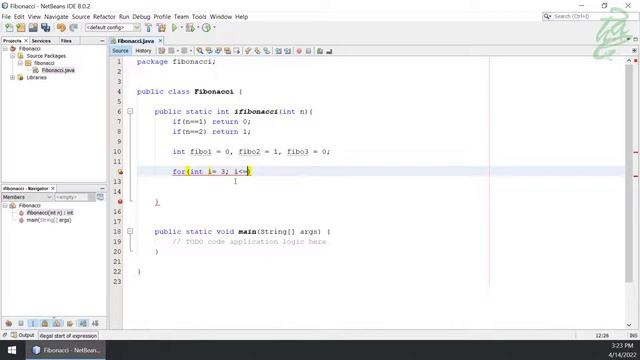Run the project with green arrow

pyautogui.click(x=175, y=28)
